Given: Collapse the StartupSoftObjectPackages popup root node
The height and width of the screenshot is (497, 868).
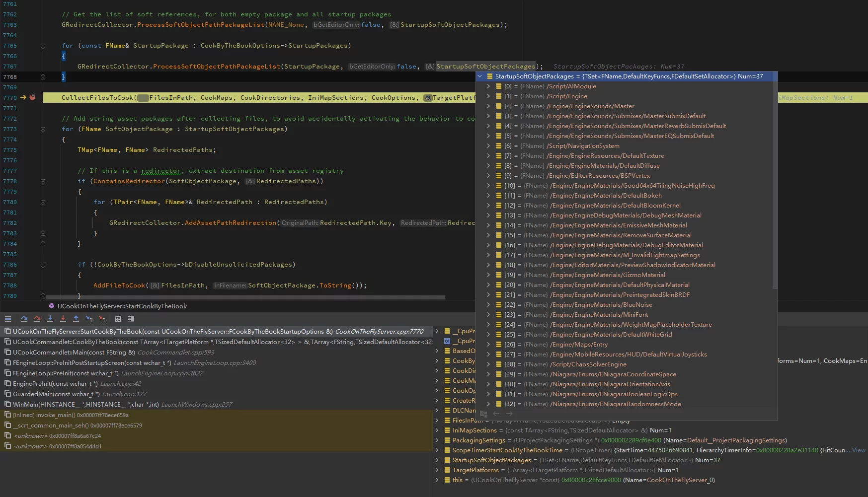Looking at the screenshot, I should click(x=480, y=76).
